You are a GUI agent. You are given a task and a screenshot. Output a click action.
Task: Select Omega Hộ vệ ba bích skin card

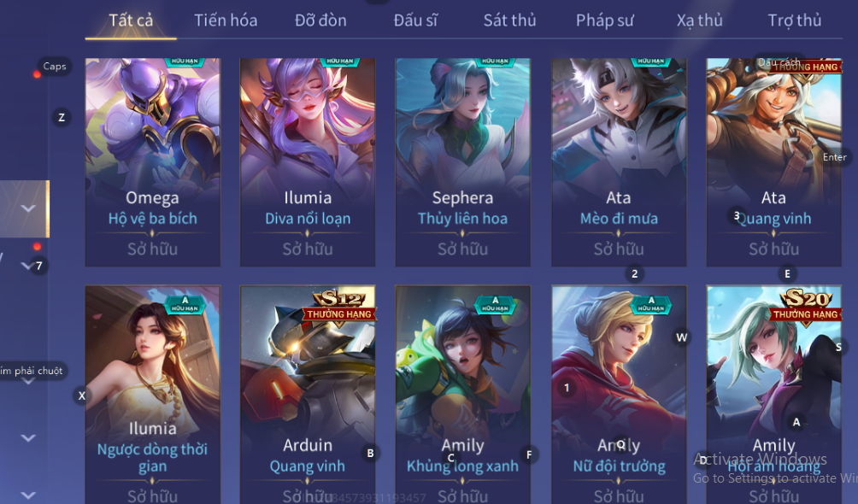[153, 162]
